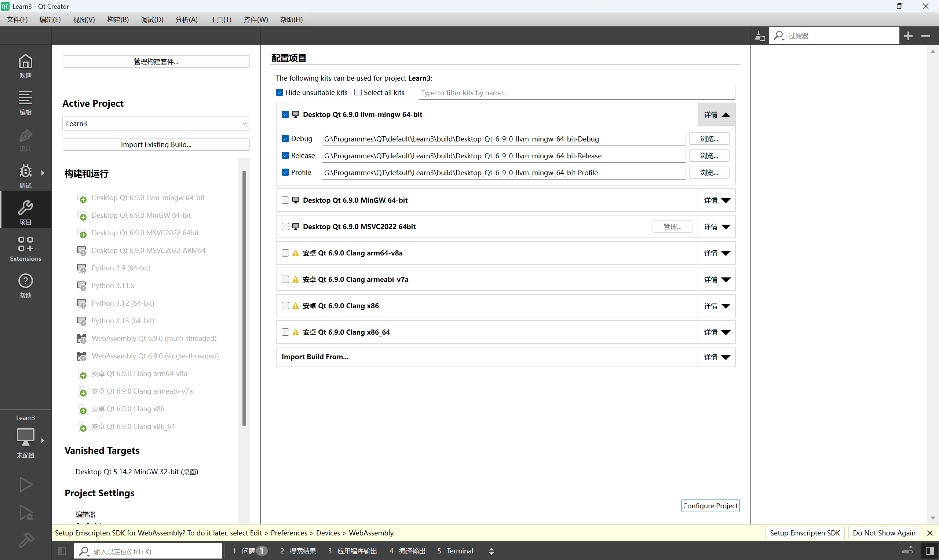Check Desktop Qt 6.9.0 MinGW 64-bit kit

285,200
